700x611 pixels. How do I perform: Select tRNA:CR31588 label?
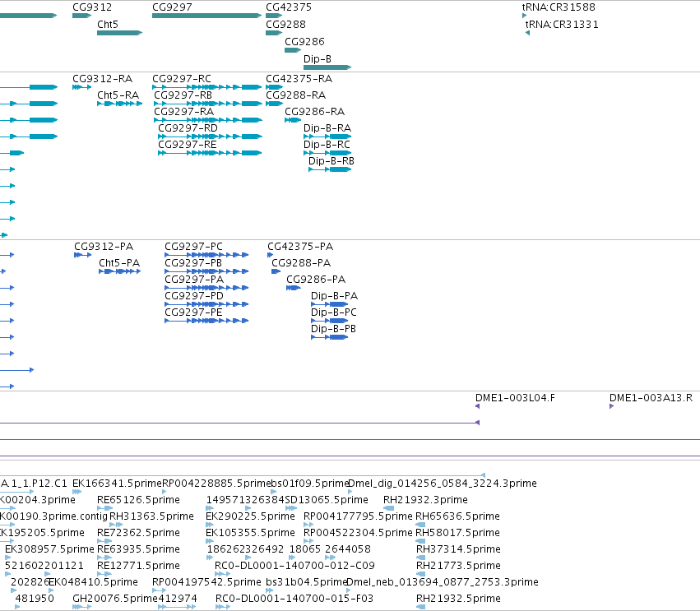click(x=559, y=7)
